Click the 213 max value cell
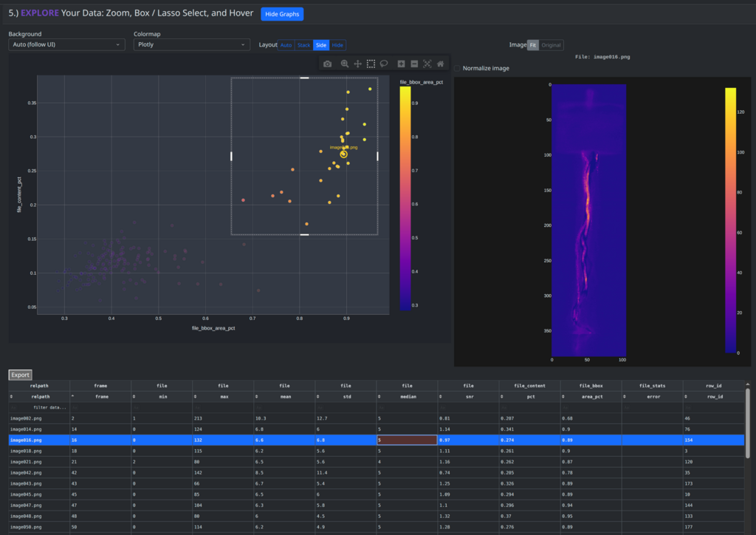The height and width of the screenshot is (535, 756). [x=223, y=418]
